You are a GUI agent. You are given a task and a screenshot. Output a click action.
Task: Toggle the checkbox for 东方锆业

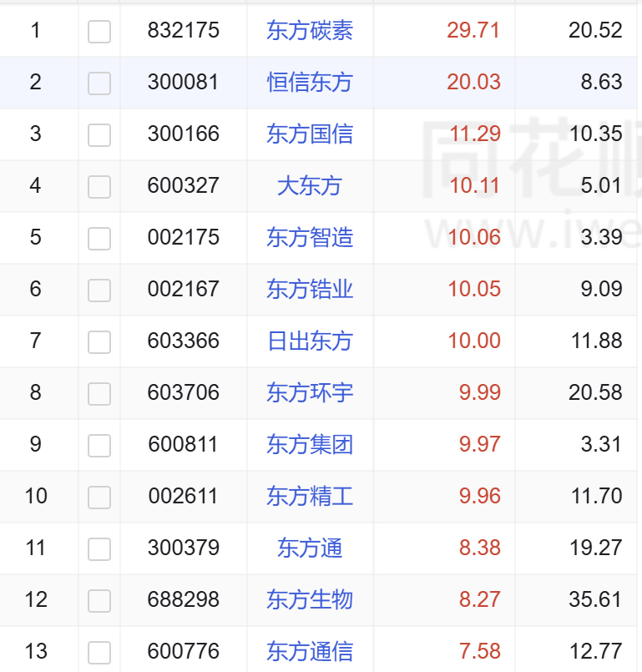99,291
